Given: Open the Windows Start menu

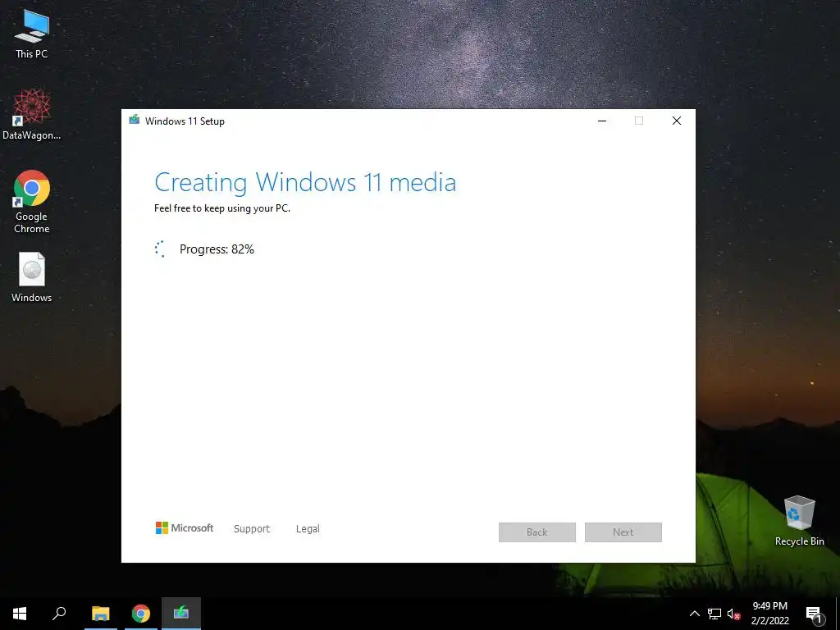Looking at the screenshot, I should pyautogui.click(x=20, y=614).
